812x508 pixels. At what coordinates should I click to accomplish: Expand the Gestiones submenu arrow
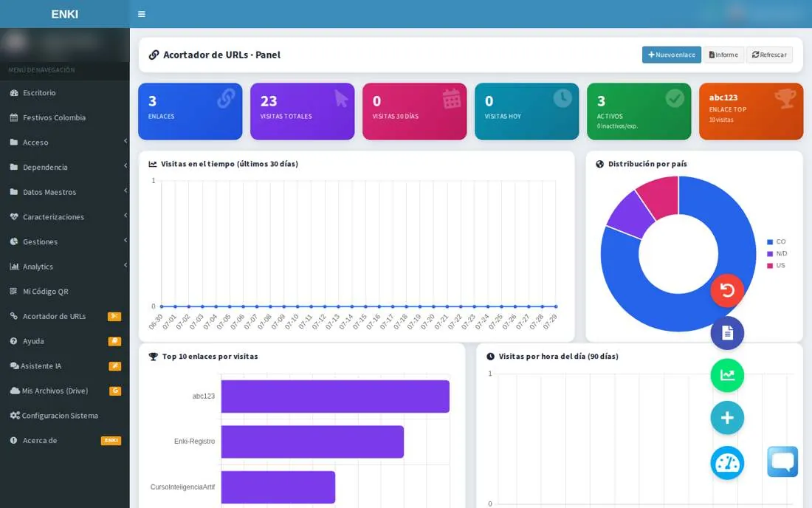tap(125, 240)
